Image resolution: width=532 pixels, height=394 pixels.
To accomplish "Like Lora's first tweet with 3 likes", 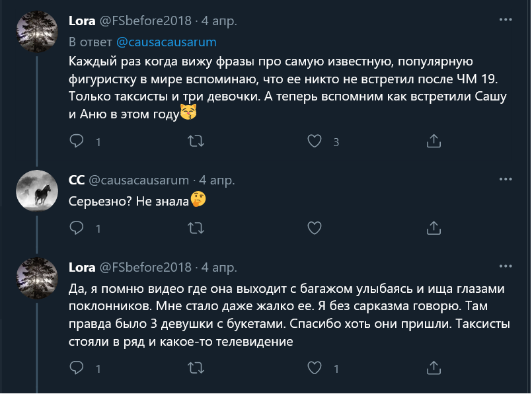I will [315, 141].
